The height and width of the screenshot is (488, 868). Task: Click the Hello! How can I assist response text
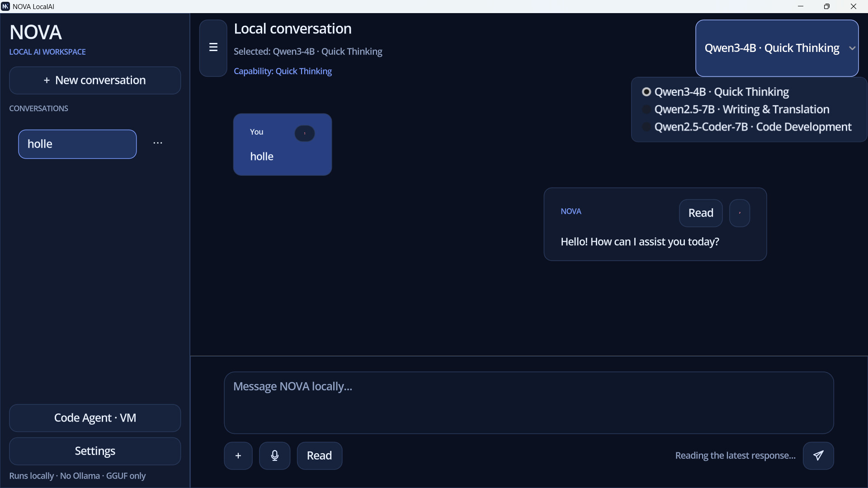pyautogui.click(x=640, y=242)
